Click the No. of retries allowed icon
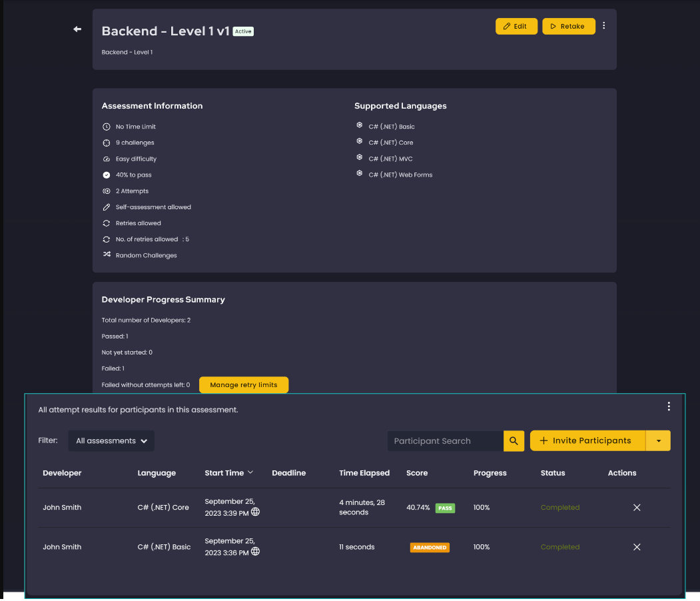The height and width of the screenshot is (601, 700). coord(107,239)
